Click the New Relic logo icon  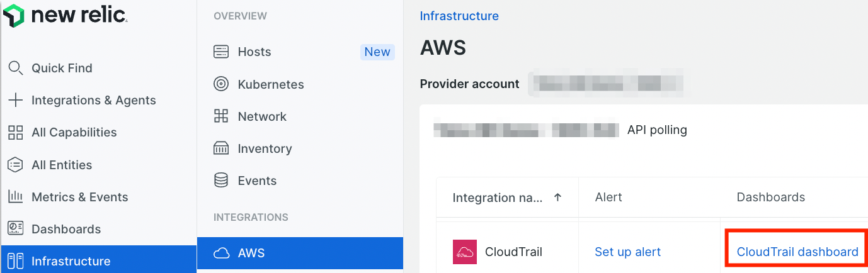tap(13, 15)
